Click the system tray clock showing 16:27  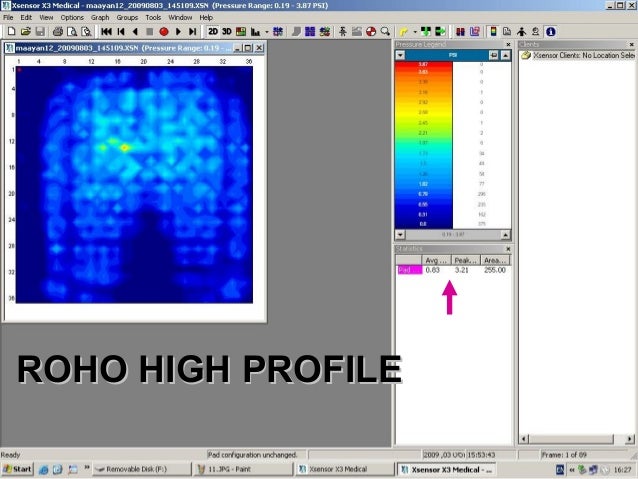click(622, 470)
